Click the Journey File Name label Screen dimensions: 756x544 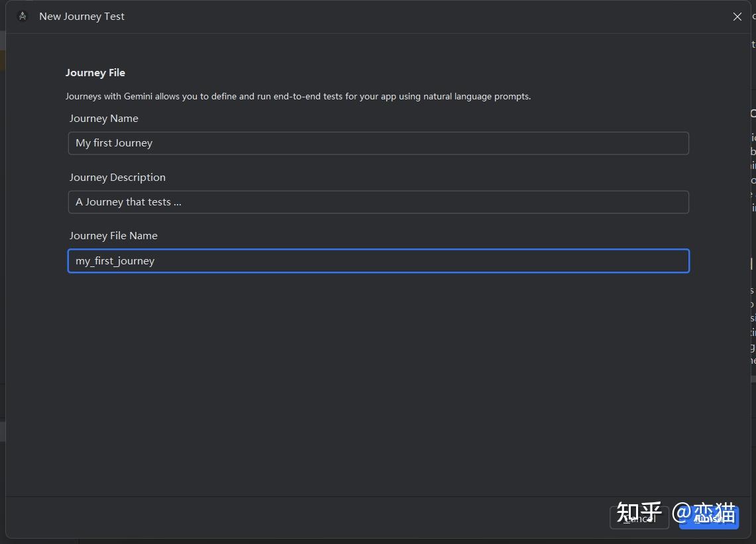113,235
